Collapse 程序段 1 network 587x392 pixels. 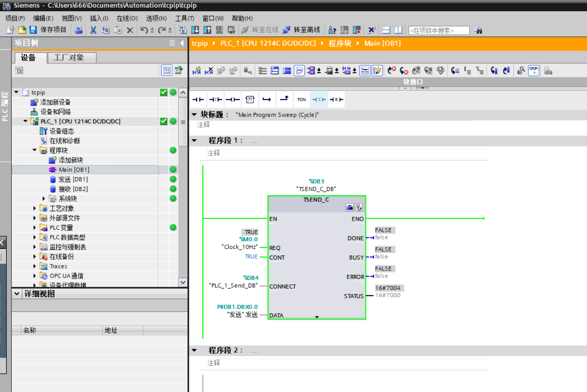(194, 140)
